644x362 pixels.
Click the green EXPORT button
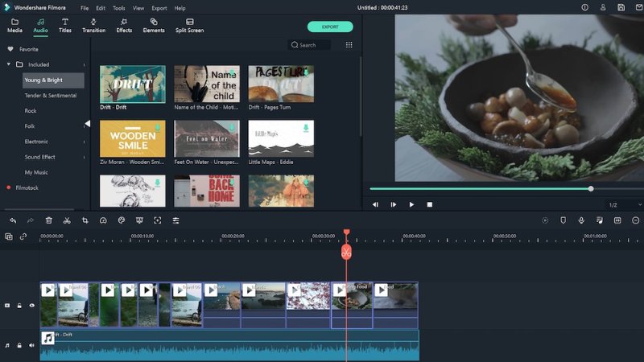tap(330, 27)
